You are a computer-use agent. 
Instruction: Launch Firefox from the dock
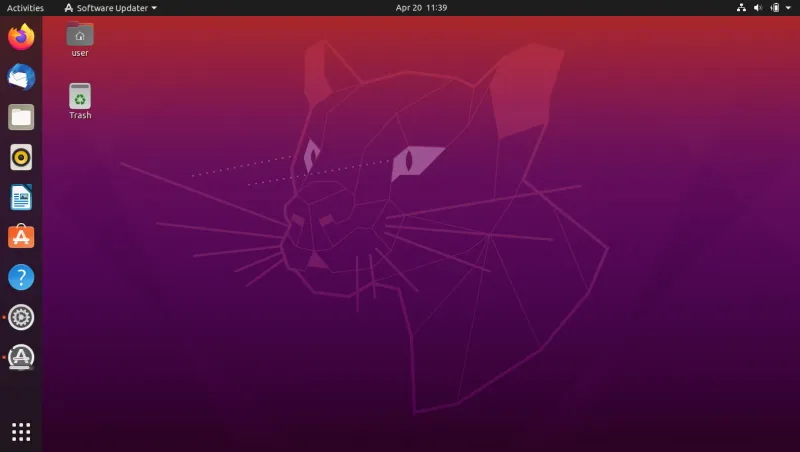coord(21,37)
